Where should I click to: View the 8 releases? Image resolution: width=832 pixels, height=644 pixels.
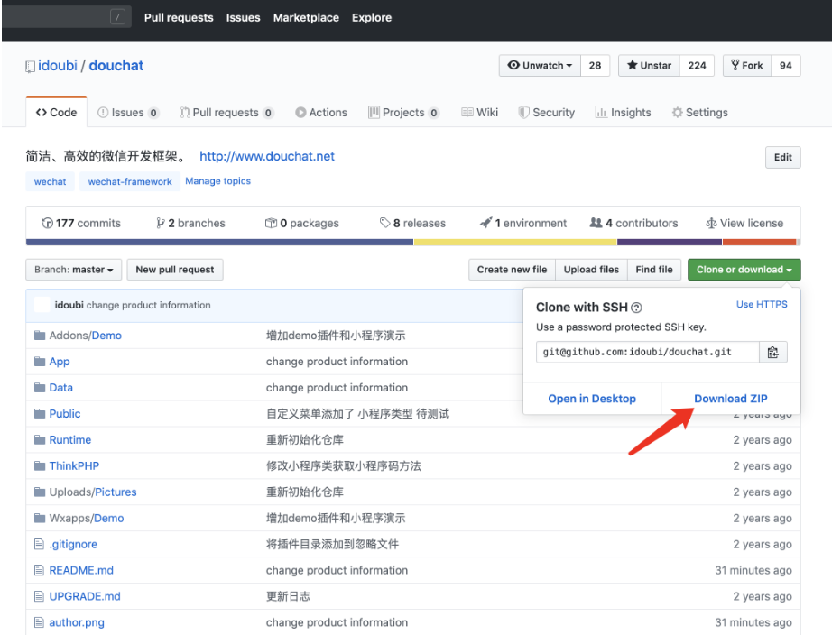(x=412, y=224)
